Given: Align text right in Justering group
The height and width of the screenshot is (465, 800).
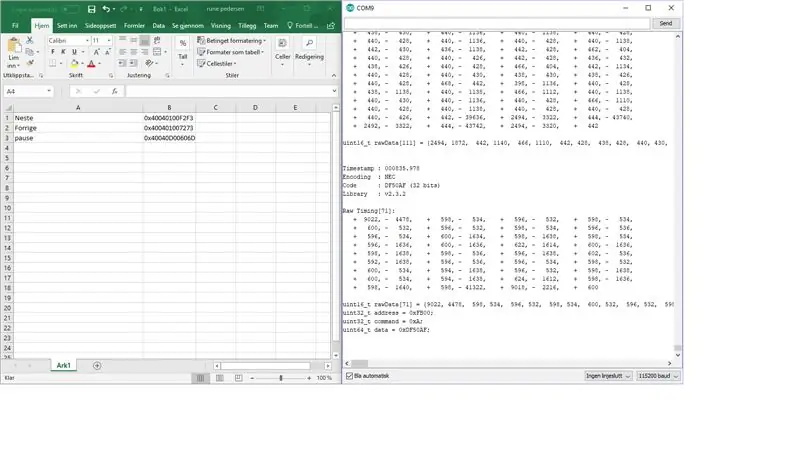Looking at the screenshot, I should pyautogui.click(x=145, y=52).
